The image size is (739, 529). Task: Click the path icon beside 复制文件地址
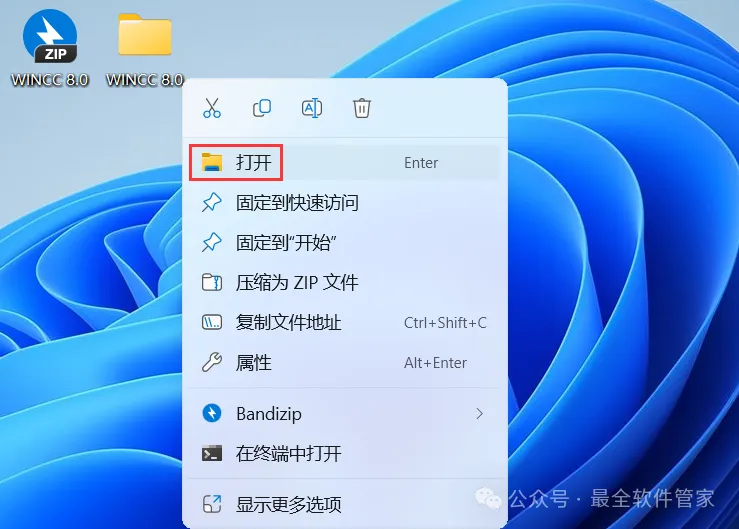[x=212, y=323]
